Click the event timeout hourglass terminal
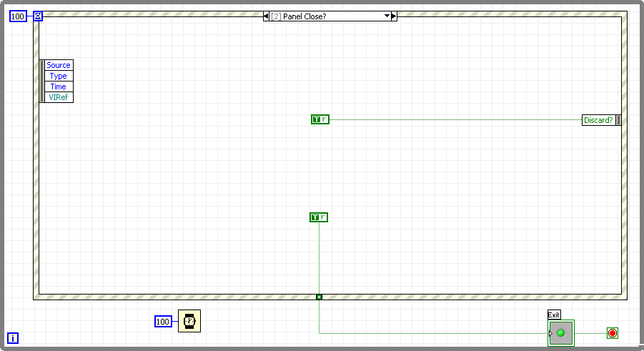Screen dimensions: 644x351 tap(38, 16)
